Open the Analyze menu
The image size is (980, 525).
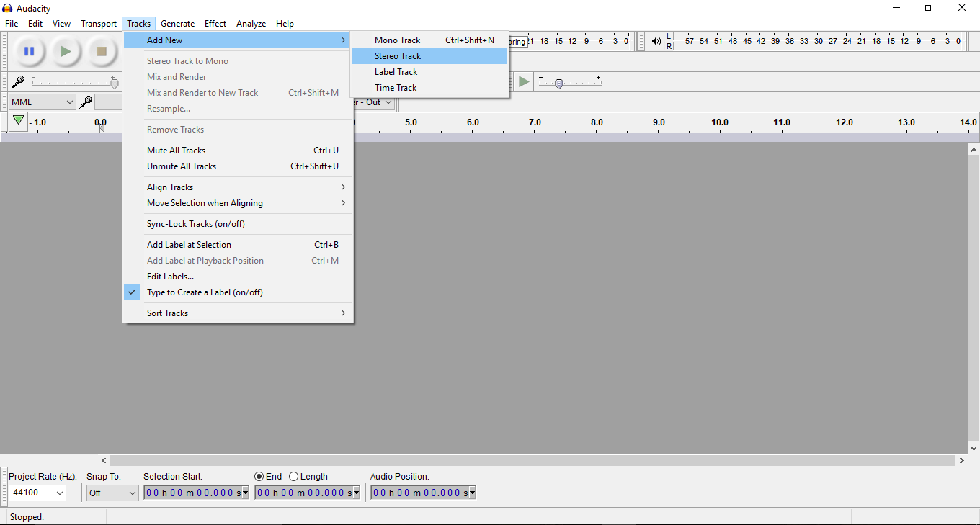tap(251, 24)
